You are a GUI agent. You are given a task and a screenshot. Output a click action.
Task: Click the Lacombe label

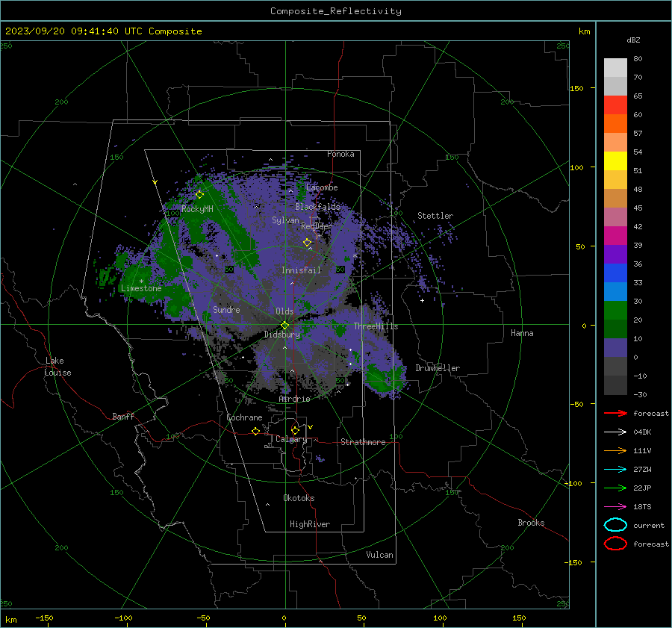322,187
